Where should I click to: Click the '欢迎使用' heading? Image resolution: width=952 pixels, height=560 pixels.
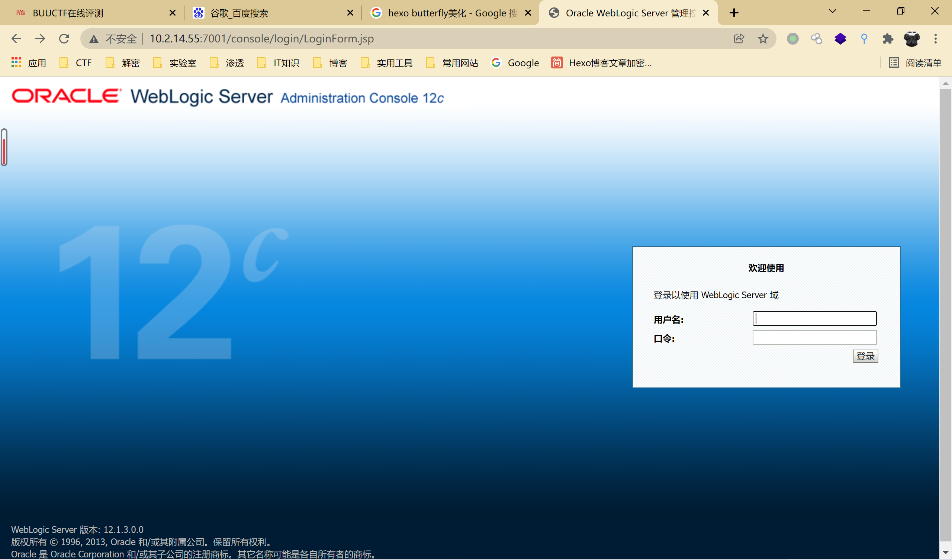point(766,268)
